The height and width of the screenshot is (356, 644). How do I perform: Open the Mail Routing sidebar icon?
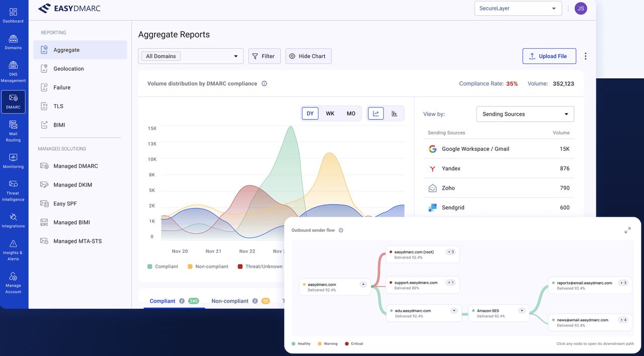13,124
